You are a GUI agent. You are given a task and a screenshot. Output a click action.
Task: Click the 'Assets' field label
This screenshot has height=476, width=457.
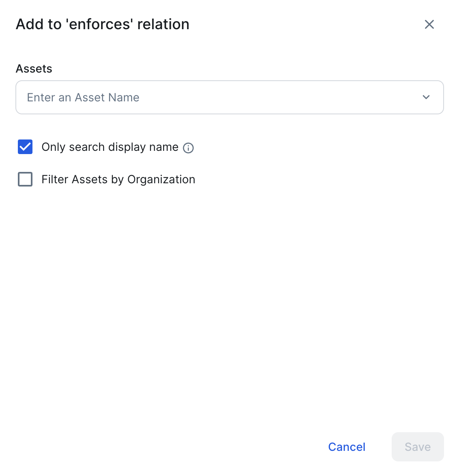coord(34,69)
